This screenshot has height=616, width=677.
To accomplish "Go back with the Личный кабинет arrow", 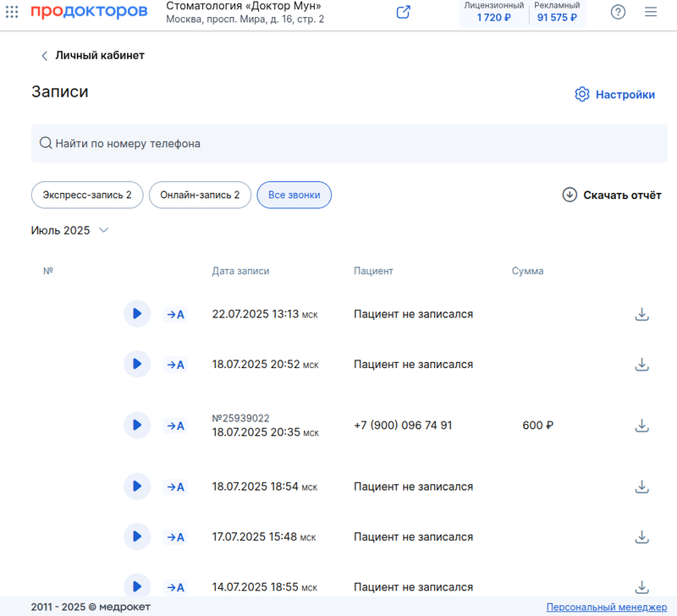I will (x=44, y=56).
